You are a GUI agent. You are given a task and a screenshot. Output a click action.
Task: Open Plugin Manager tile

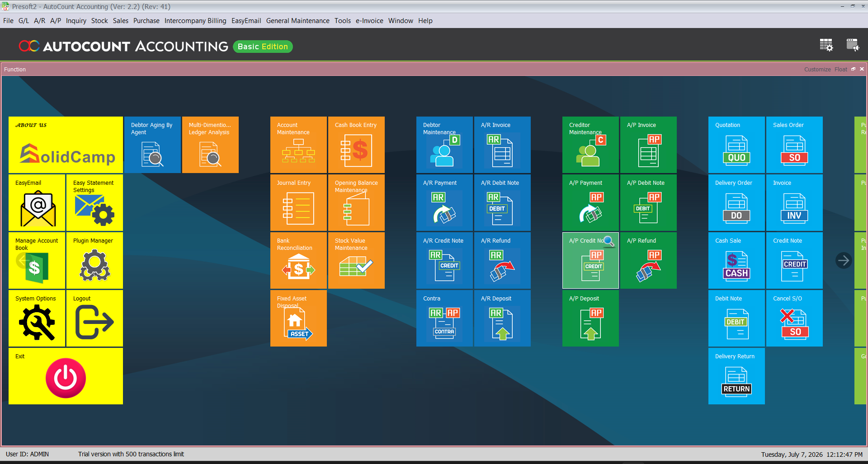[94, 260]
